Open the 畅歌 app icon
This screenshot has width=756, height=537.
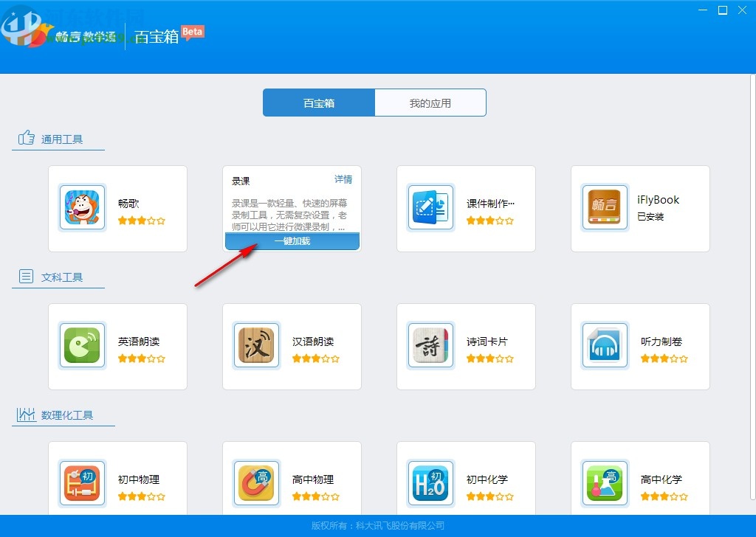(82, 209)
